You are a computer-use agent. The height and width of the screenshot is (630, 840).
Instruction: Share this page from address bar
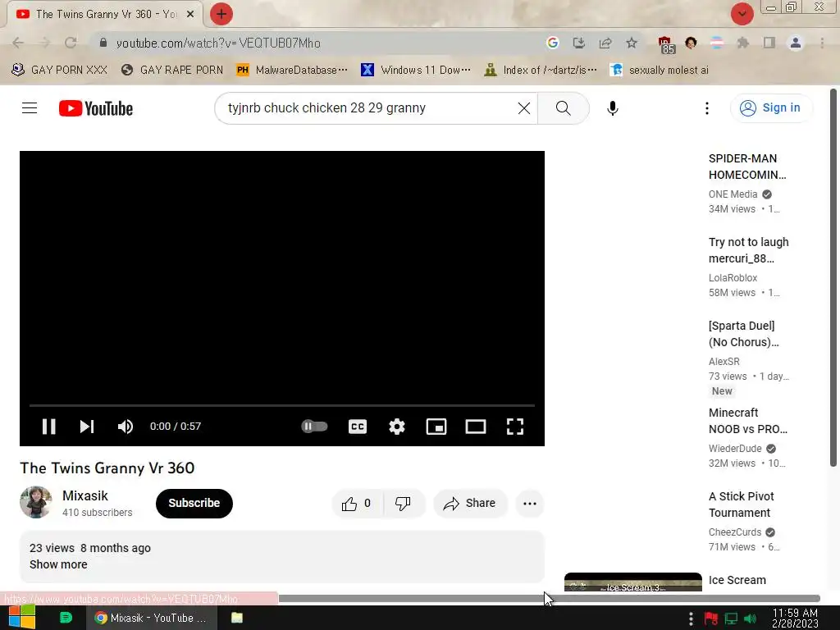click(x=605, y=43)
